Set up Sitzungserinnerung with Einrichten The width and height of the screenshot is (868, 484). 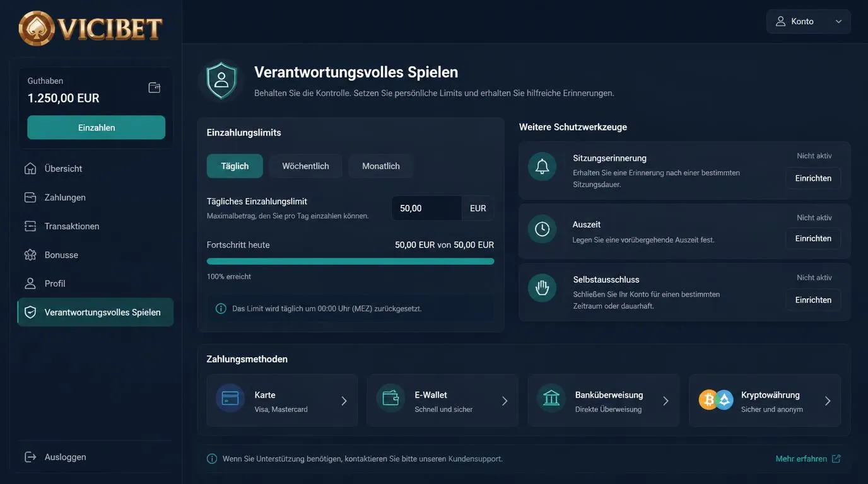[x=813, y=178]
